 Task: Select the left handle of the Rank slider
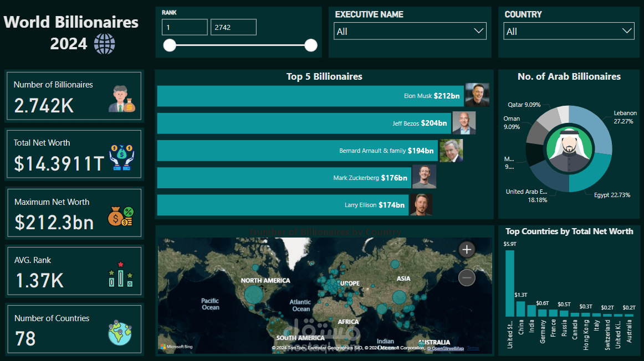170,45
